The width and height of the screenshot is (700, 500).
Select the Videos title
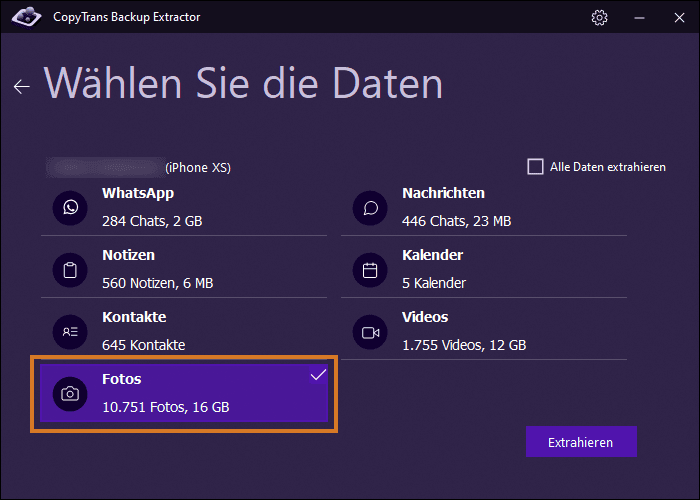click(x=425, y=317)
